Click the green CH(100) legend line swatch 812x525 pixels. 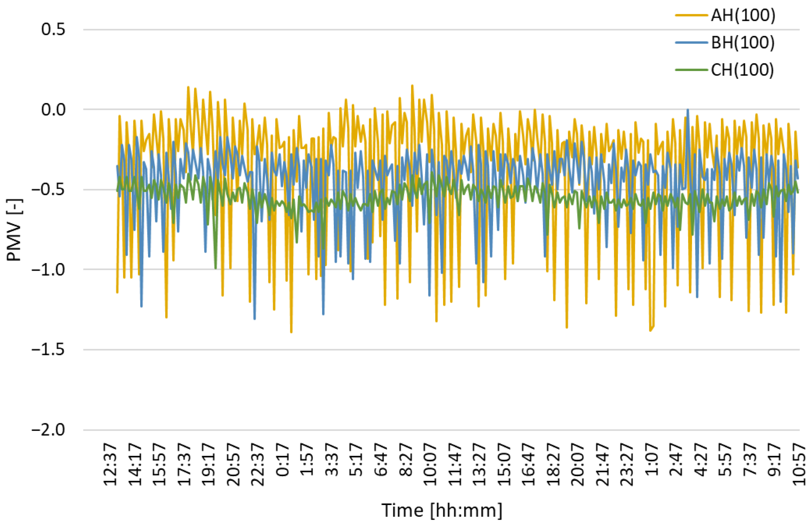click(x=691, y=70)
